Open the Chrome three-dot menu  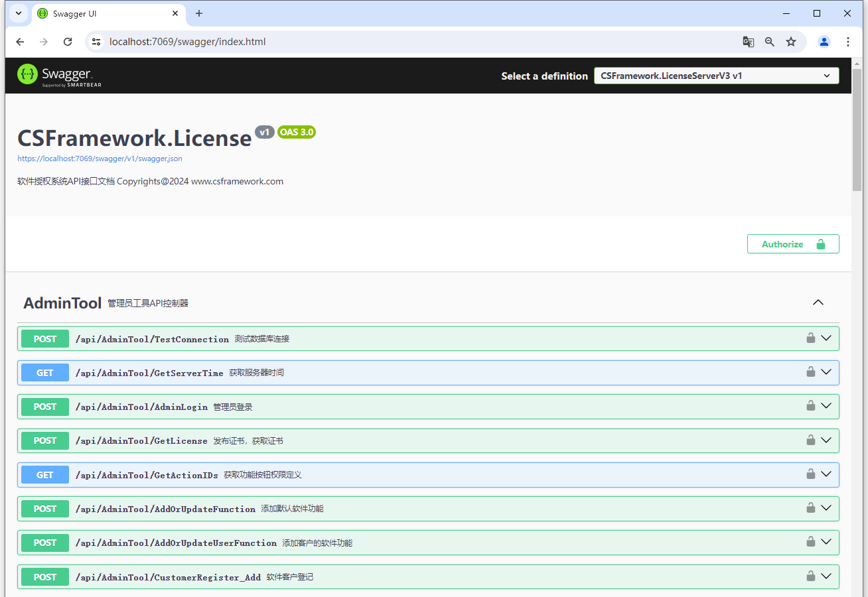click(848, 42)
